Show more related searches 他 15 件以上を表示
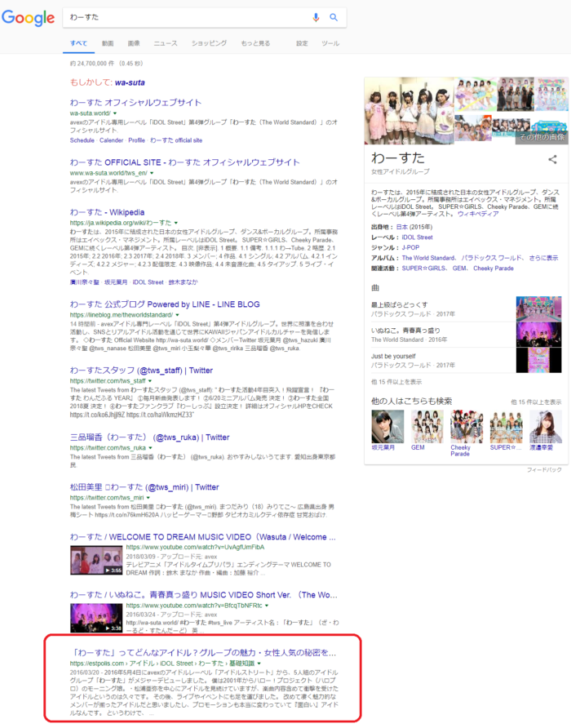The width and height of the screenshot is (571, 728). coord(536,402)
